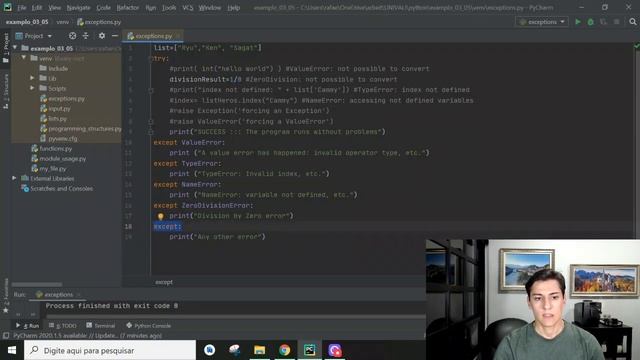Select input.py in the project tree
This screenshot has height=360, width=640.
tap(55, 109)
